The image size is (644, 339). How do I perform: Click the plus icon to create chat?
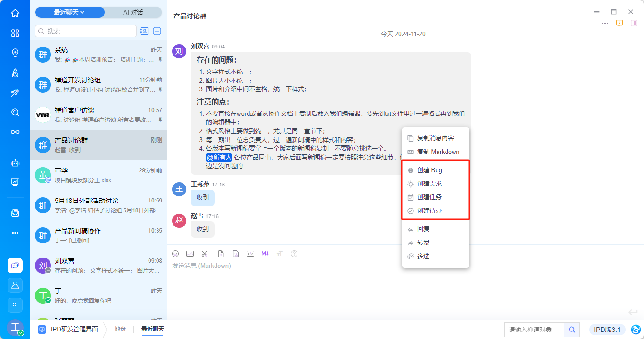157,31
